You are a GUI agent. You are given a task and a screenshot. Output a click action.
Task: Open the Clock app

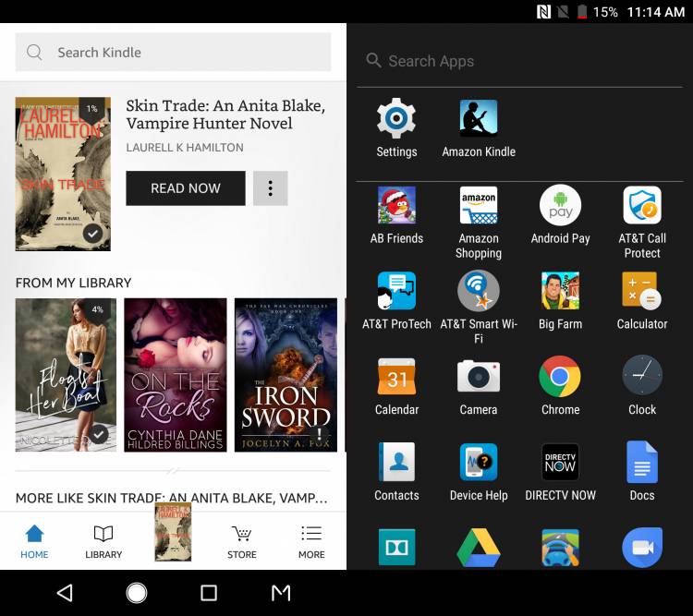click(642, 387)
